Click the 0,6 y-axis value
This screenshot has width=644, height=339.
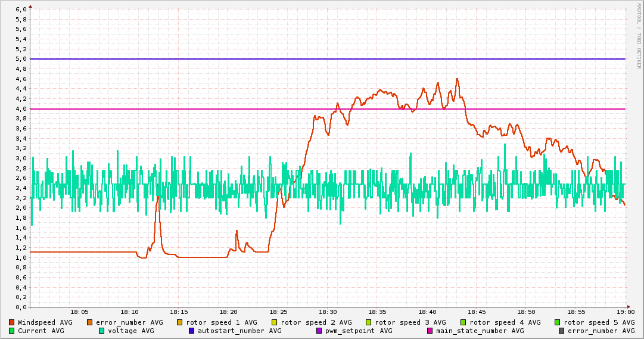[21, 278]
